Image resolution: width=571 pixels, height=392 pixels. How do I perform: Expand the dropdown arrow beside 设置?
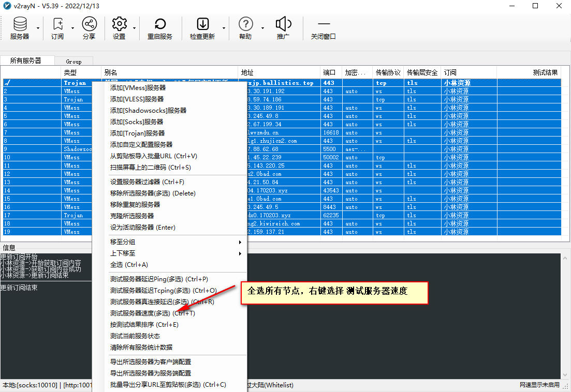(135, 28)
